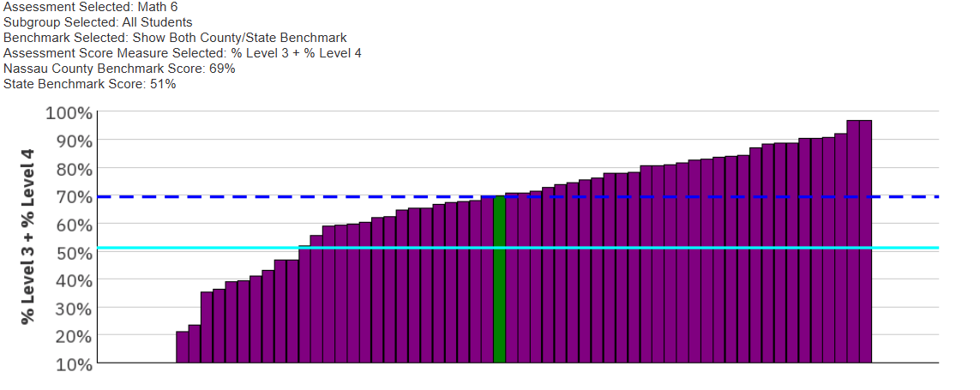Click the purple bar just right of the green bar
The width and height of the screenshot is (980, 390).
pos(511,278)
